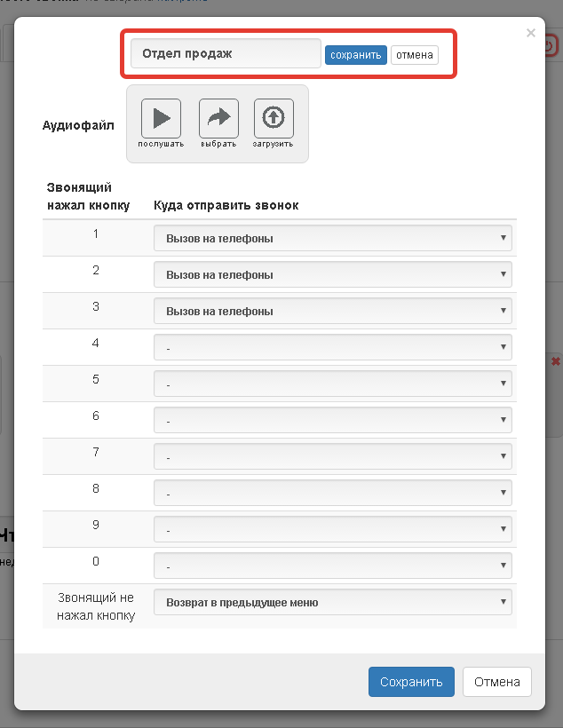Expand the destination dropdown for button 4

pyautogui.click(x=333, y=348)
